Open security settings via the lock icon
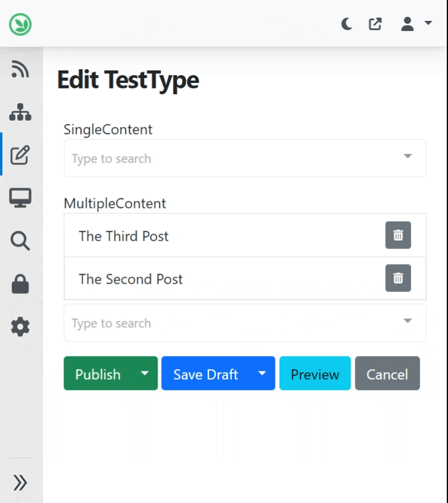The width and height of the screenshot is (448, 503). point(20,284)
